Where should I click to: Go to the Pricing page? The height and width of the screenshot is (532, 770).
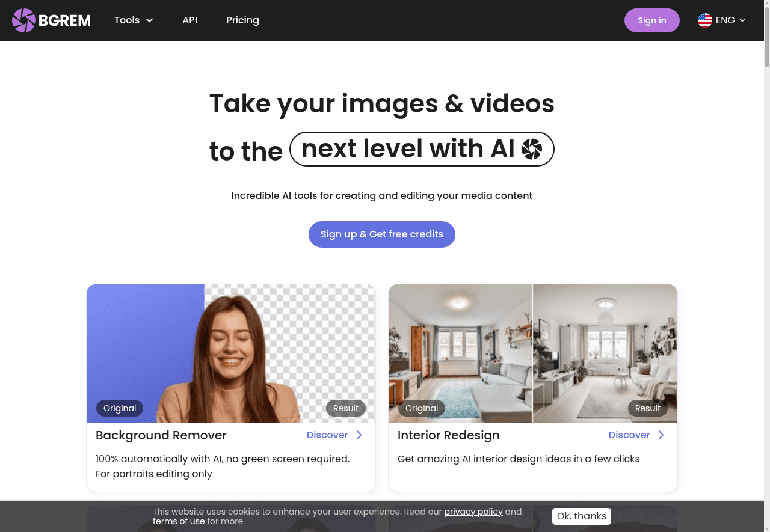[x=242, y=20]
